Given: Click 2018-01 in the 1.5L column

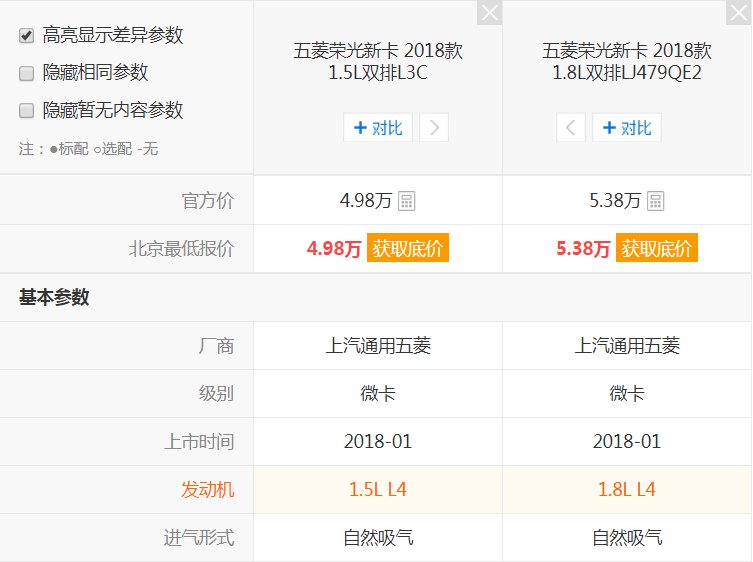Looking at the screenshot, I should [378, 441].
